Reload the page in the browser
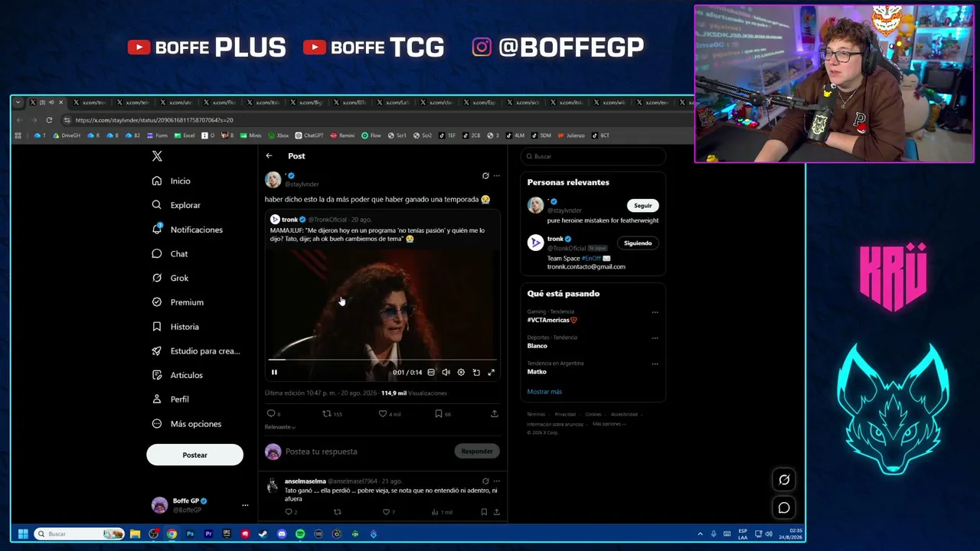Viewport: 980px width, 551px height. coord(49,120)
